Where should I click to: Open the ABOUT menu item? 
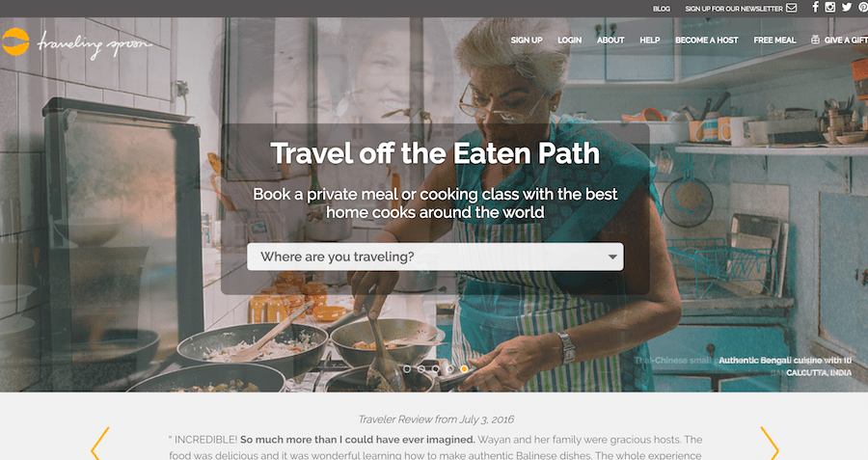pos(610,41)
